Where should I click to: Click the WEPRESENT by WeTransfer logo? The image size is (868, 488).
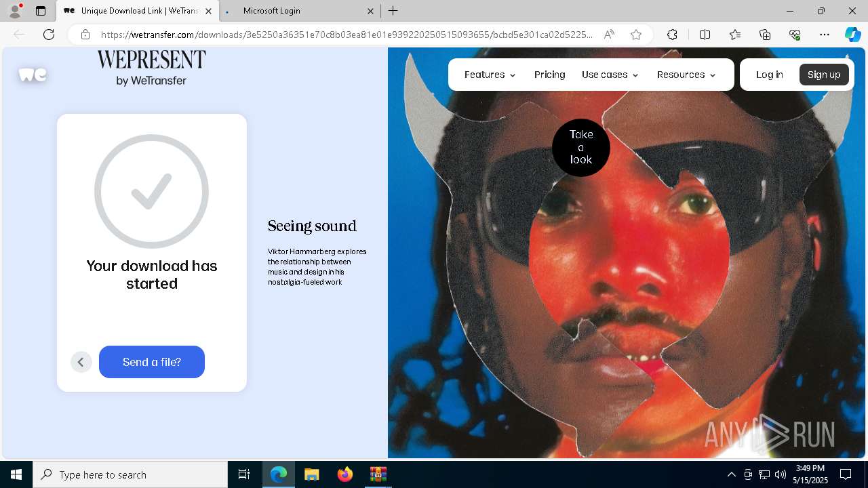151,68
